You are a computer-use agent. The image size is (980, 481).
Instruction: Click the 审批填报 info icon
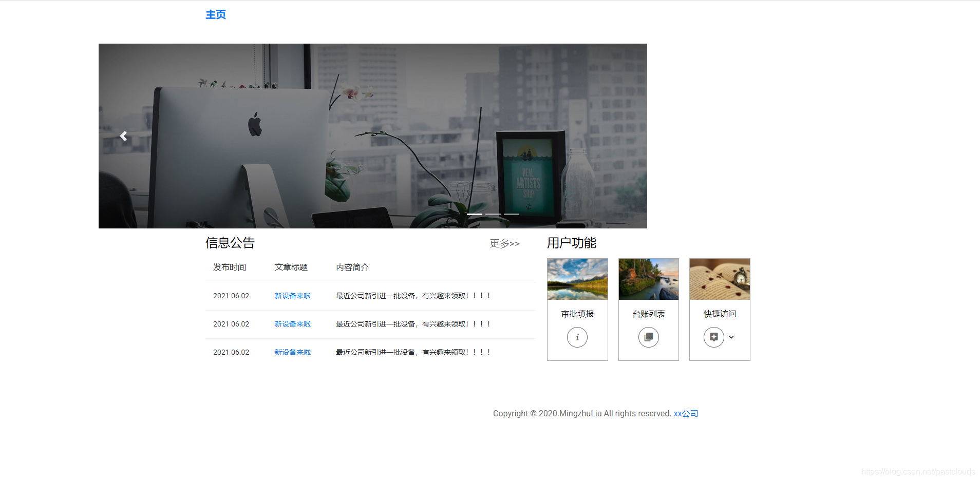(577, 337)
